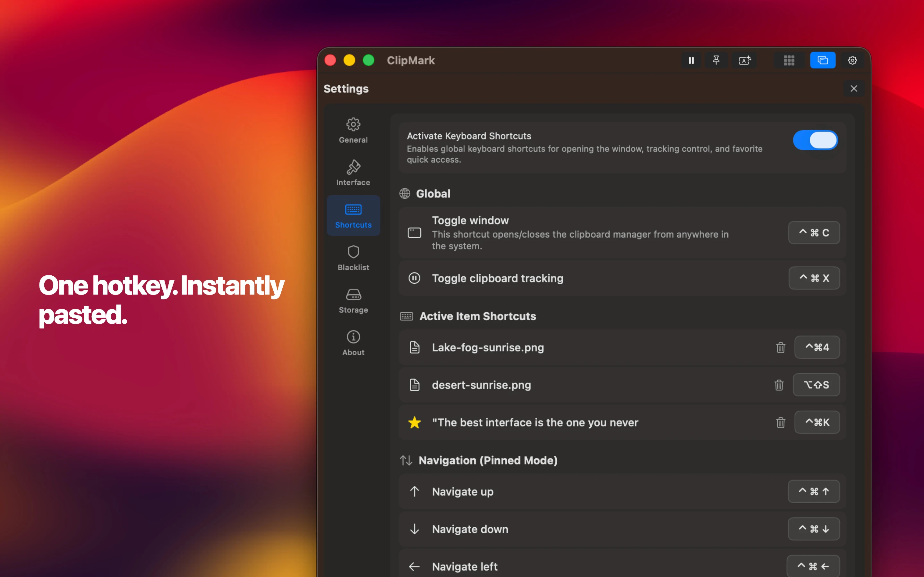Change the Toggle window shortcut

pyautogui.click(x=814, y=232)
